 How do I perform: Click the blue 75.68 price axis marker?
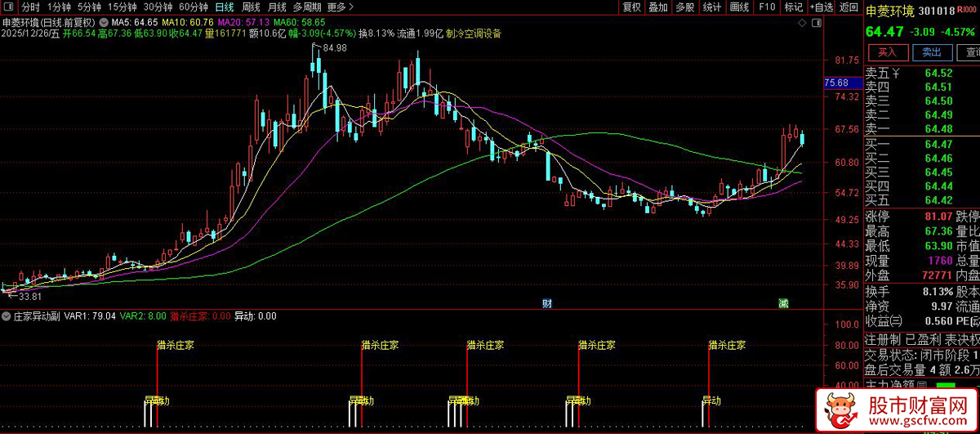(836, 83)
